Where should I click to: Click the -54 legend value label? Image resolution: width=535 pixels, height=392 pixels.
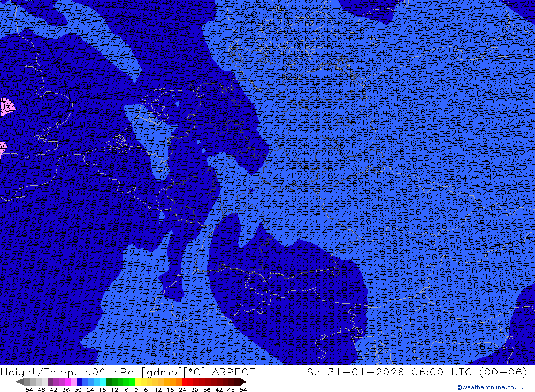pyautogui.click(x=27, y=390)
